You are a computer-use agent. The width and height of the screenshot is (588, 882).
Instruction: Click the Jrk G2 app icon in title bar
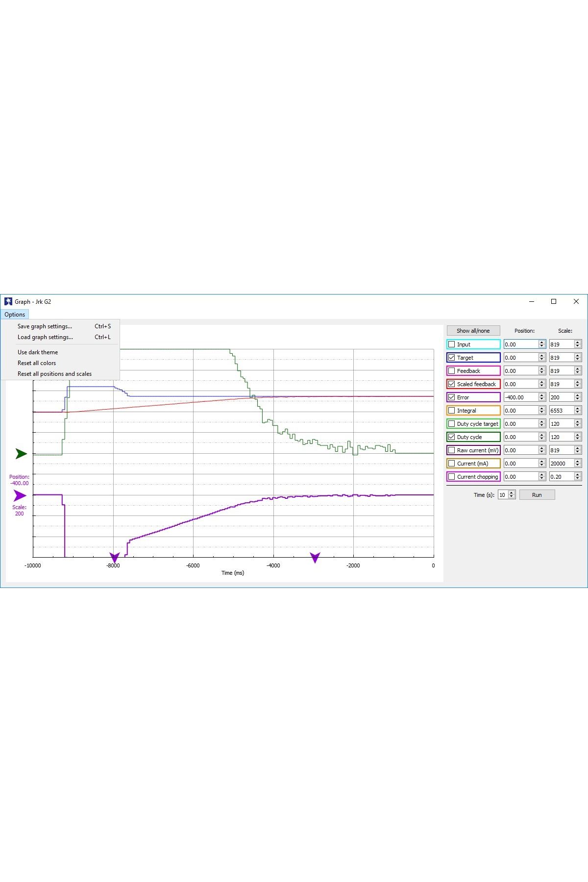click(x=8, y=301)
